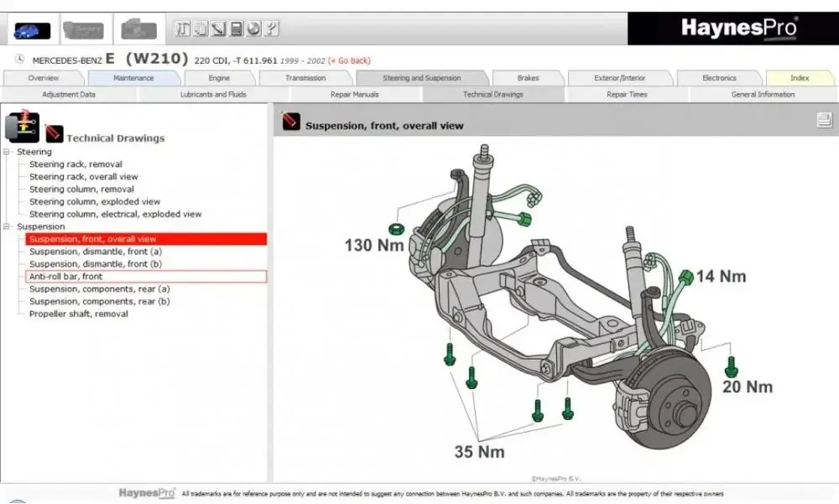This screenshot has height=504, width=839.
Task: Open the Overview tab
Action: (x=44, y=78)
